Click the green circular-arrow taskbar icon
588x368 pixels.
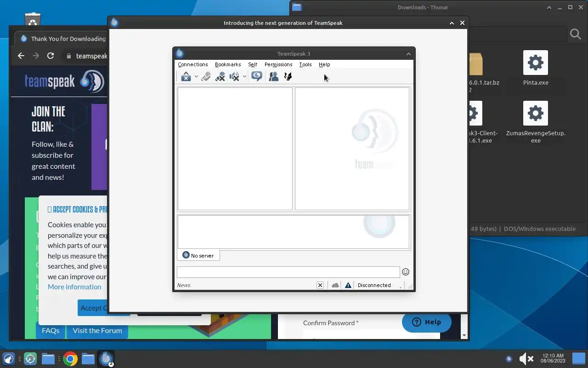click(x=30, y=359)
